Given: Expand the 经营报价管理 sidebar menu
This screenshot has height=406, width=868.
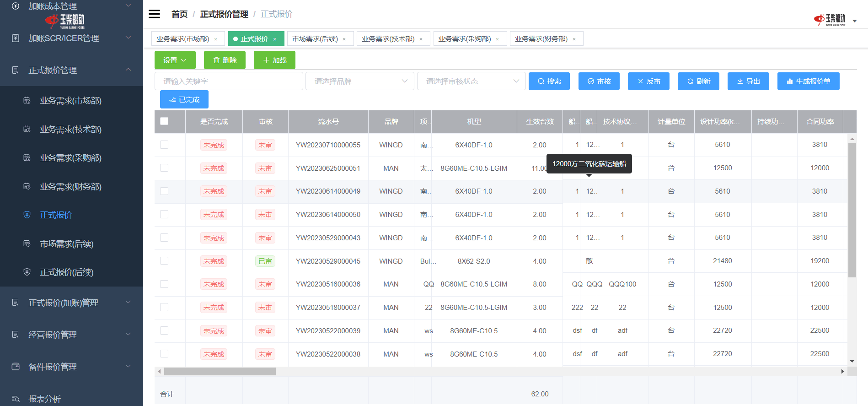Looking at the screenshot, I should coord(71,335).
